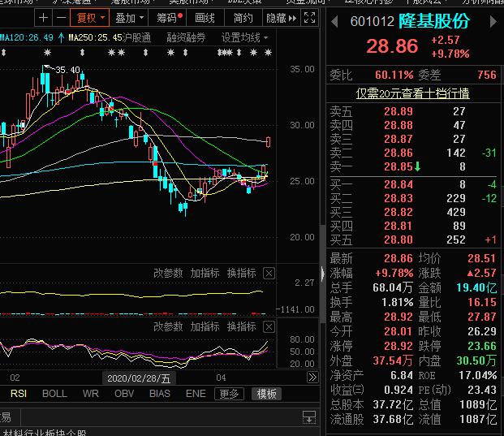Select the OBV indicator tab
The width and height of the screenshot is (504, 436).
pyautogui.click(x=125, y=394)
